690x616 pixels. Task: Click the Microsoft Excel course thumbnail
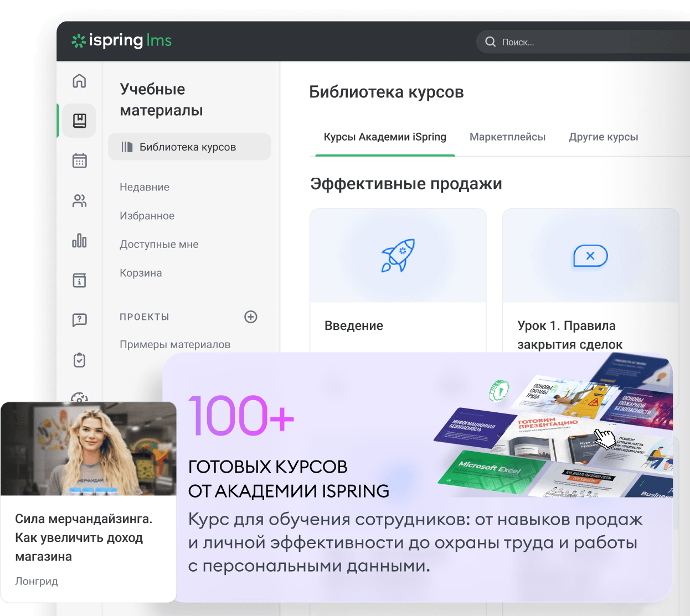(x=490, y=472)
